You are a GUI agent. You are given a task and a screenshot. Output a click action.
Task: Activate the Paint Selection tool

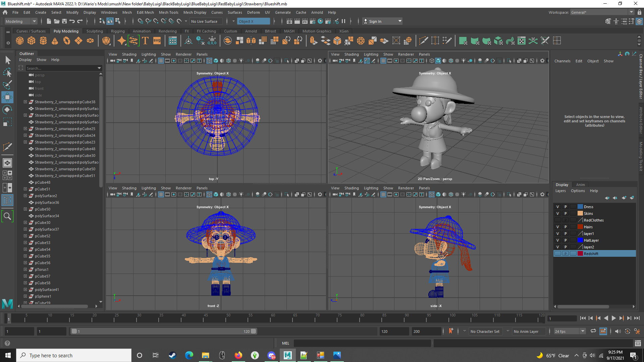[x=7, y=85]
